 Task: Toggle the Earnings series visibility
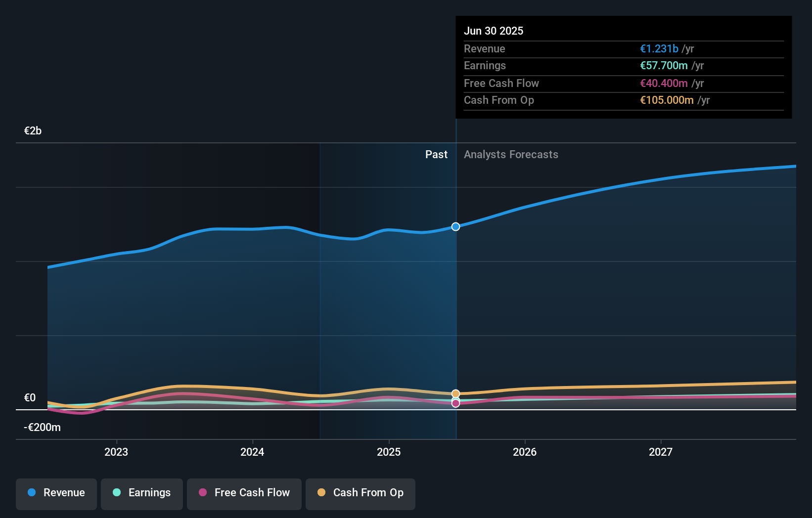pyautogui.click(x=141, y=493)
